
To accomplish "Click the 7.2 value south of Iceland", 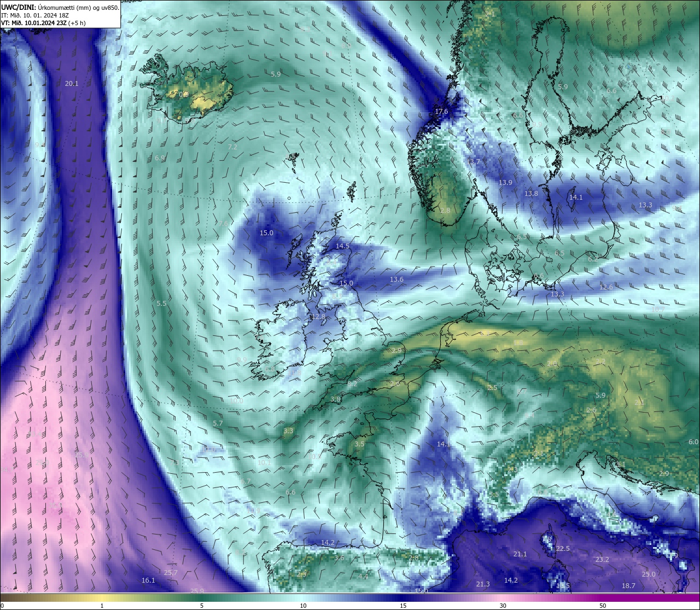I will (x=232, y=147).
